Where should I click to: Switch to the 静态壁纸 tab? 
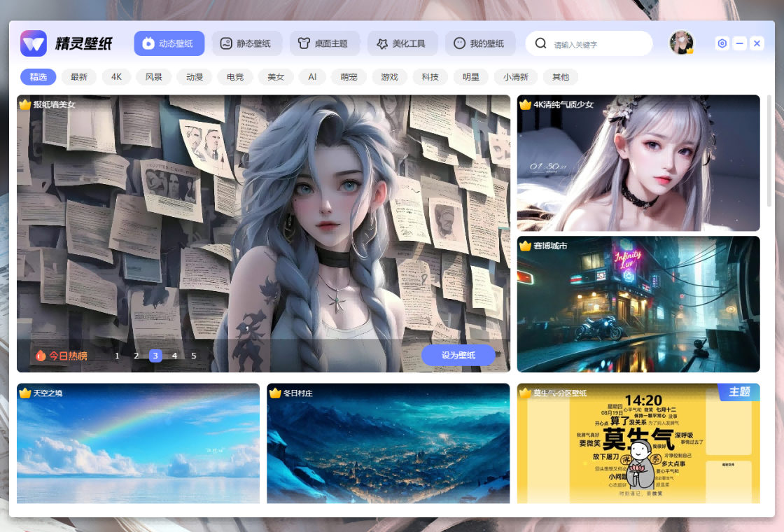(246, 43)
